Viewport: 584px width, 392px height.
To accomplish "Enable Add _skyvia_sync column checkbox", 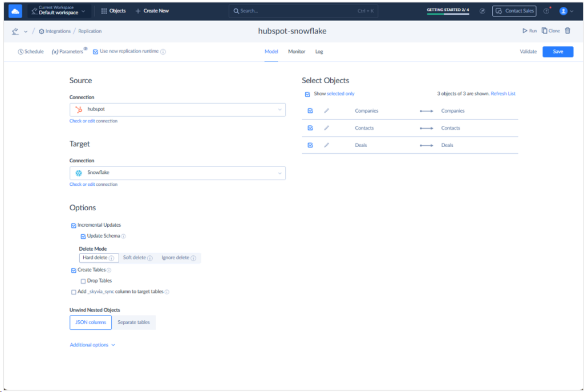I will pyautogui.click(x=74, y=292).
